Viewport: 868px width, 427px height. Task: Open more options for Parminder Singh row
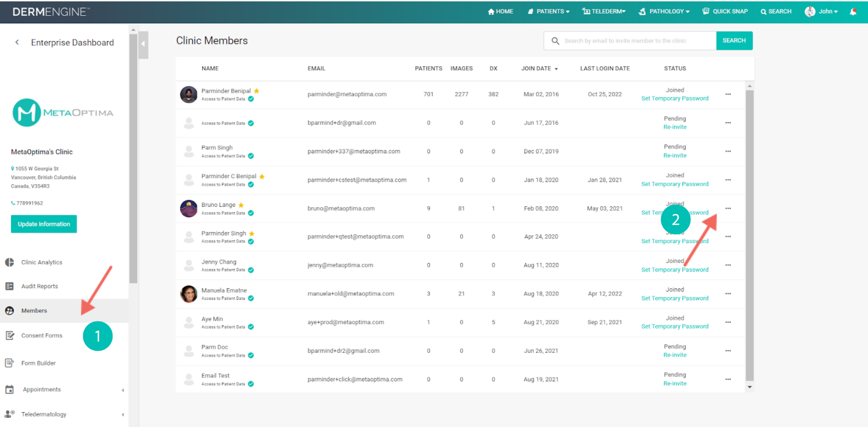pyautogui.click(x=728, y=236)
